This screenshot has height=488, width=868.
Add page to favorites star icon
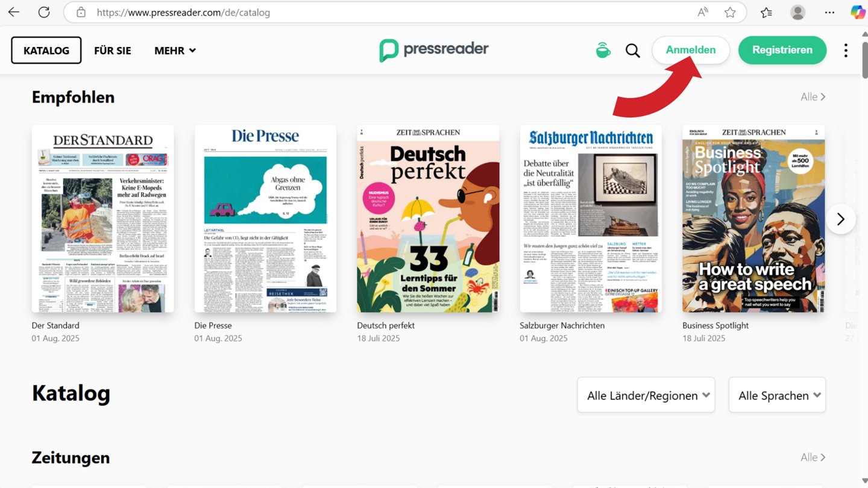click(730, 12)
